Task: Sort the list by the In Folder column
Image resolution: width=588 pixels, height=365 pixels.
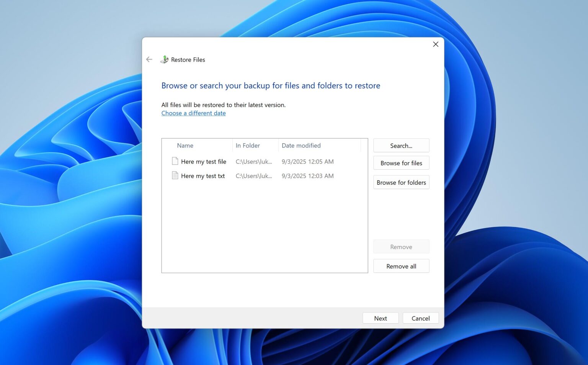Action: coord(248,146)
